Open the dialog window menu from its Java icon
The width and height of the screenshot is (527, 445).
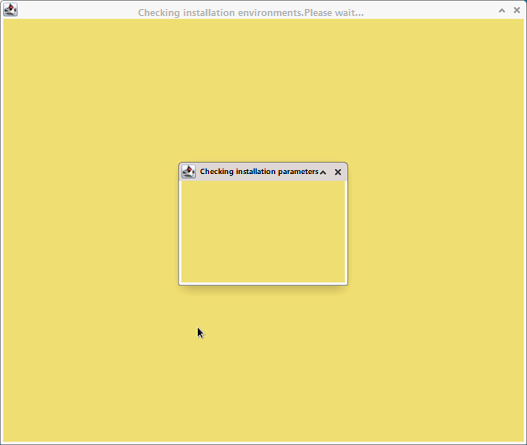(189, 172)
